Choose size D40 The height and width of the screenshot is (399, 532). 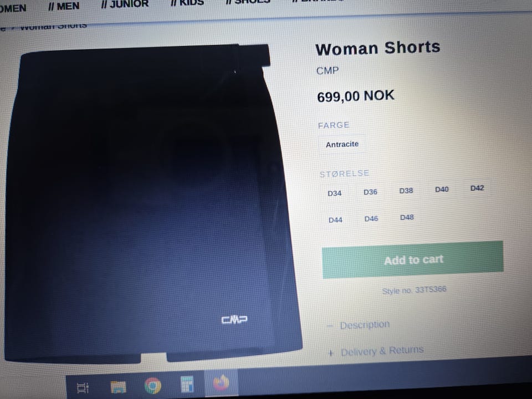point(442,190)
